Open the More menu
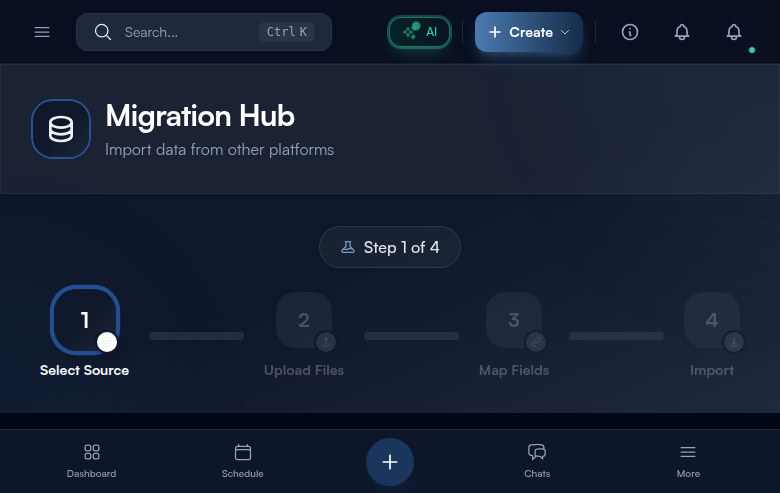The image size is (780, 493). point(688,461)
